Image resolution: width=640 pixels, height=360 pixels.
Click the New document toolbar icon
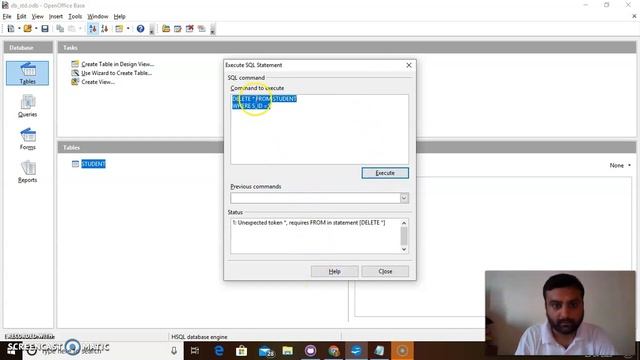[x=11, y=29]
